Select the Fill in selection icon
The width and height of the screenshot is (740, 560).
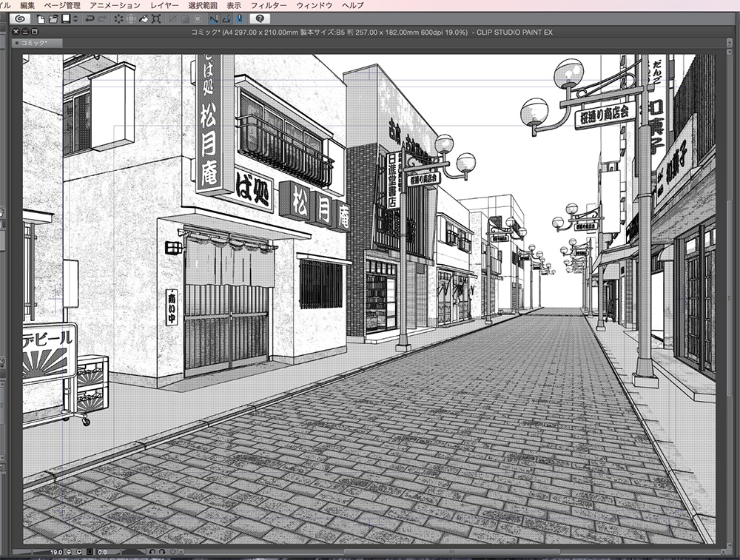(x=144, y=21)
